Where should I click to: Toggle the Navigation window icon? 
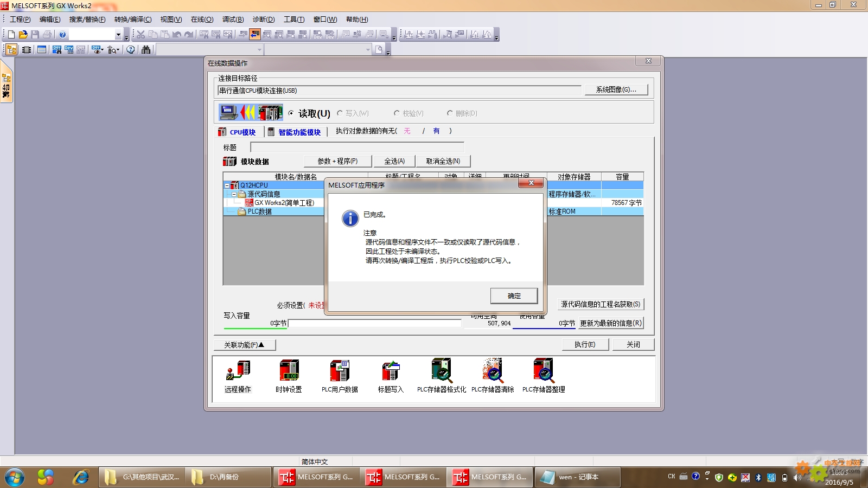click(11, 50)
